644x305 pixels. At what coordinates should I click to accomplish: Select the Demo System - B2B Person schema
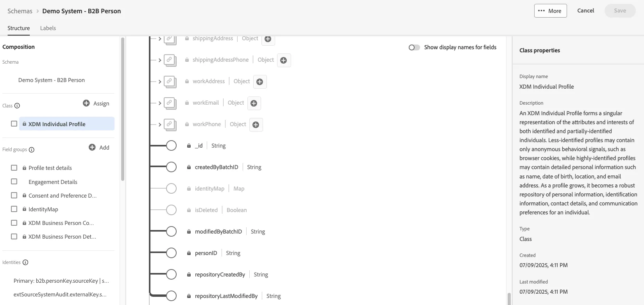52,80
